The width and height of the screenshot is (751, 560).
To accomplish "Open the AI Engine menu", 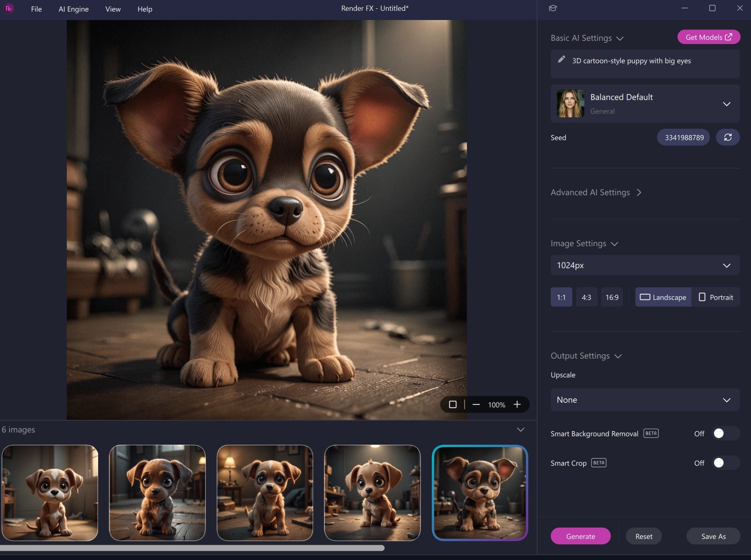I will coord(73,9).
